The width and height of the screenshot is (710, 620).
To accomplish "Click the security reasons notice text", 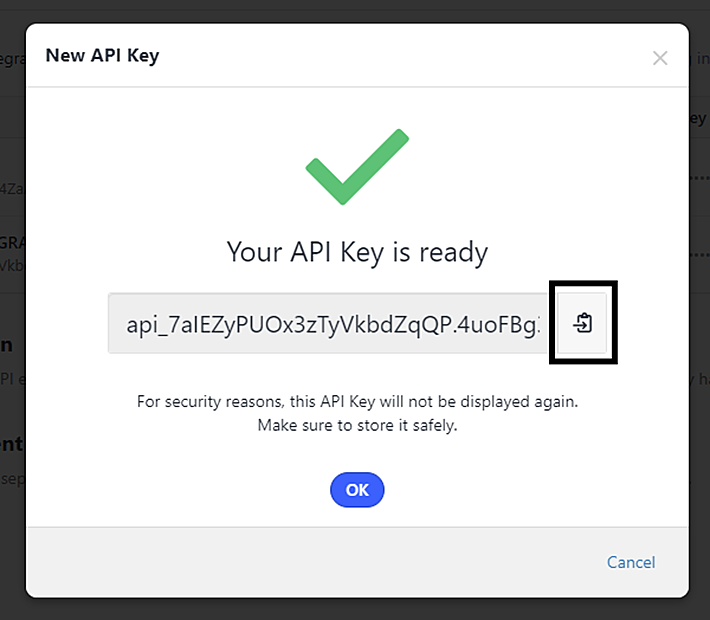I will pyautogui.click(x=357, y=402).
